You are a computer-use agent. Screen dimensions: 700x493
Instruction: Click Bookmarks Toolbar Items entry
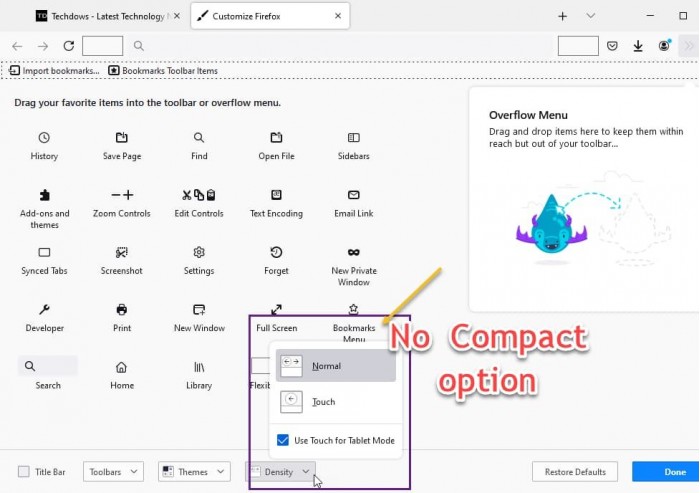163,71
